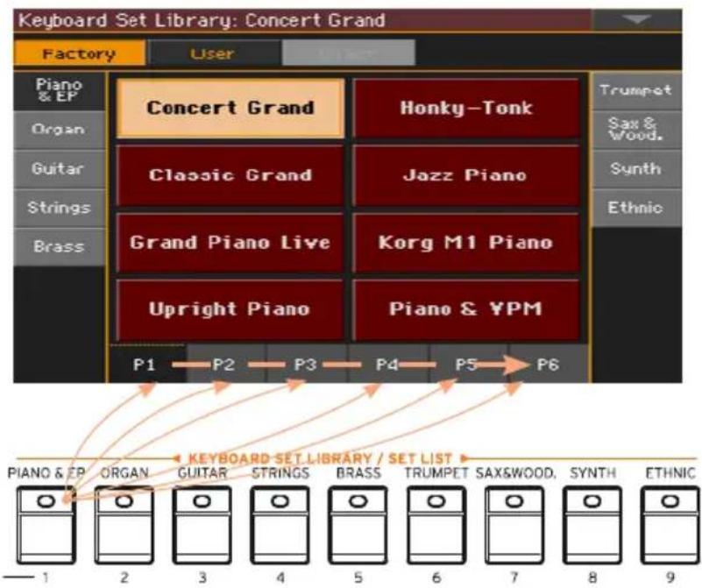Viewport: 702px width, 588px height.
Task: Select the Synth category tab
Action: coord(636,169)
